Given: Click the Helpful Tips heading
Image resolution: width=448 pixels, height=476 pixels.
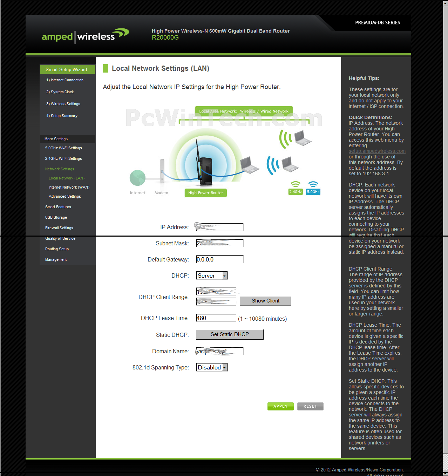Looking at the screenshot, I should coord(364,78).
